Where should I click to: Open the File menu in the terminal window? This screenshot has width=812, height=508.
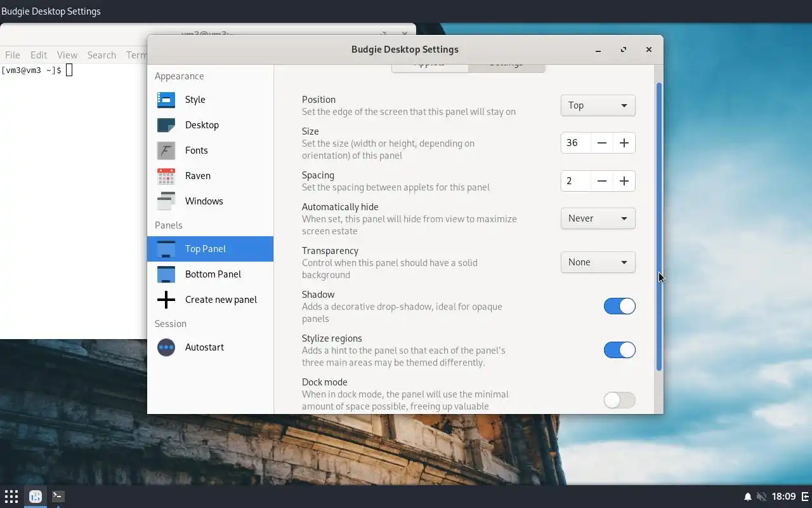13,55
